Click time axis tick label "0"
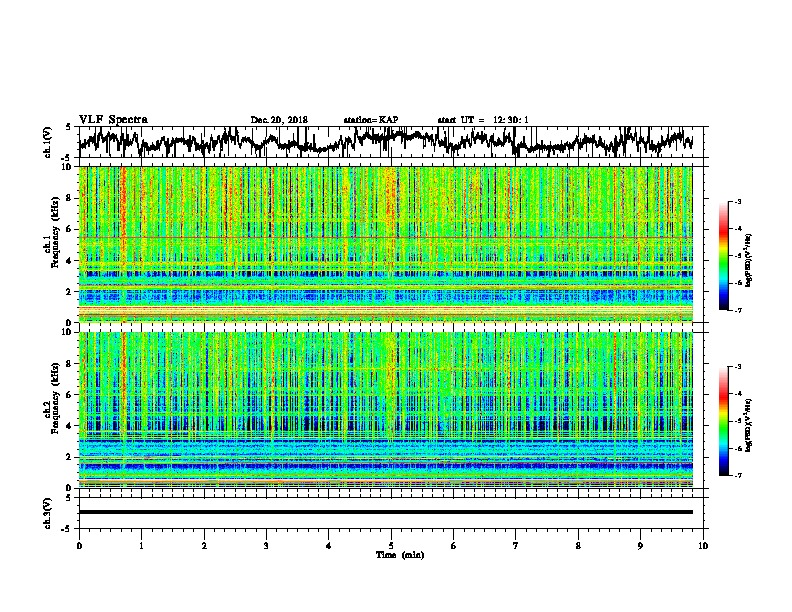 pos(79,545)
